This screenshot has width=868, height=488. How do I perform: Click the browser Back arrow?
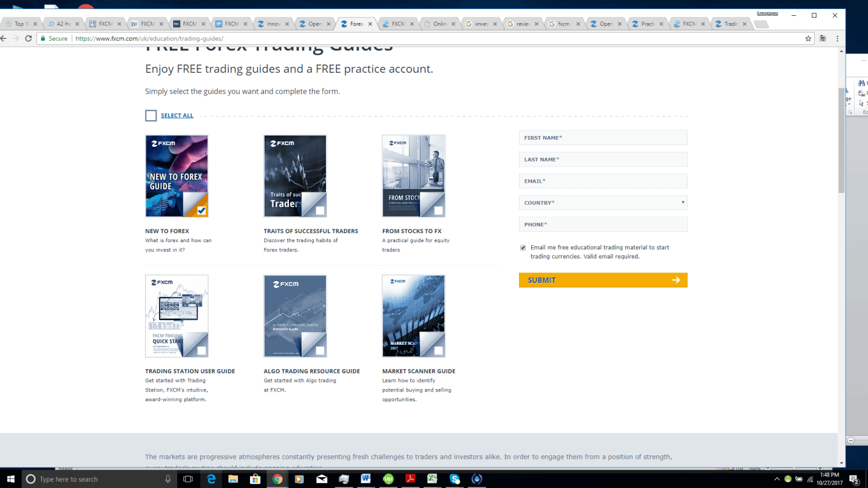3,38
